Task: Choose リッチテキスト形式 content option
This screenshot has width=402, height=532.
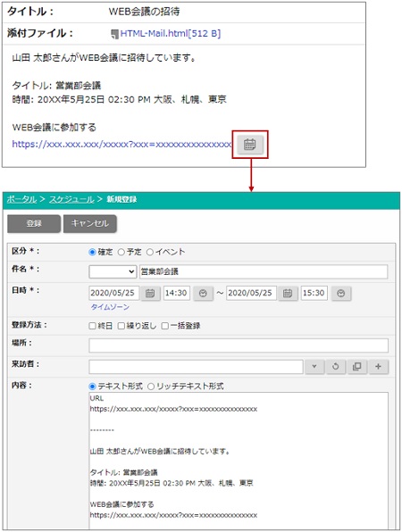Action: point(151,387)
